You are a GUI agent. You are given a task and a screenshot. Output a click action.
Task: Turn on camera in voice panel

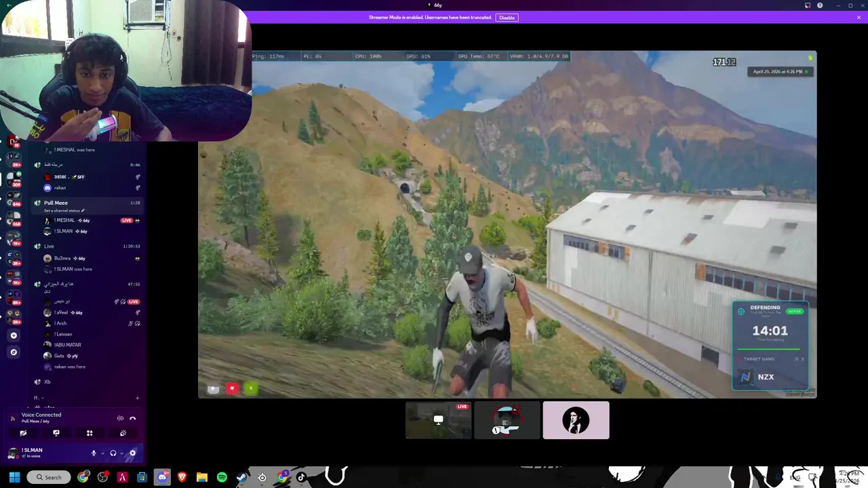pyautogui.click(x=23, y=433)
